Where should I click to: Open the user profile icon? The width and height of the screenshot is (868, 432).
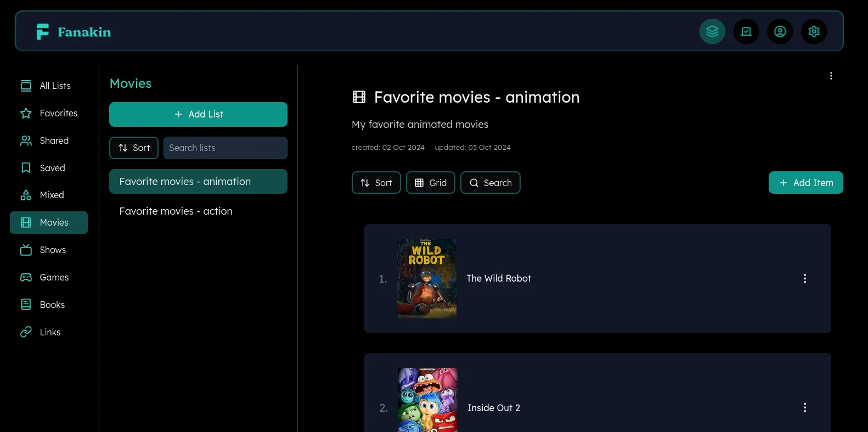click(x=780, y=31)
